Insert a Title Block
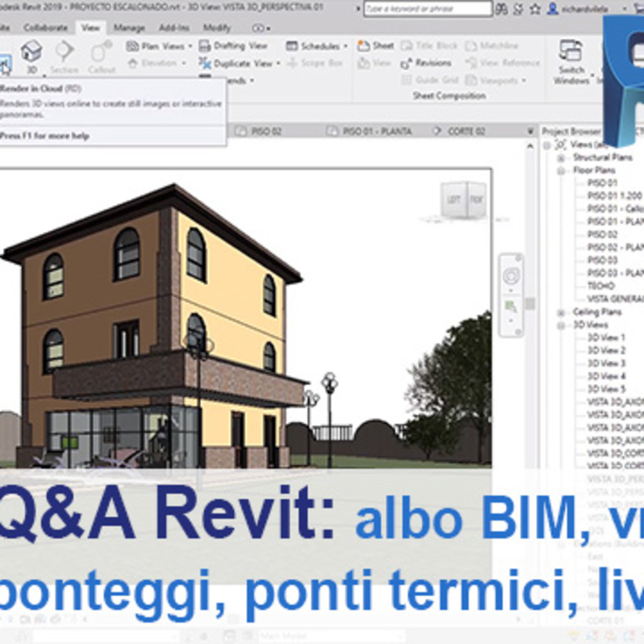This screenshot has width=644, height=644. [x=429, y=46]
